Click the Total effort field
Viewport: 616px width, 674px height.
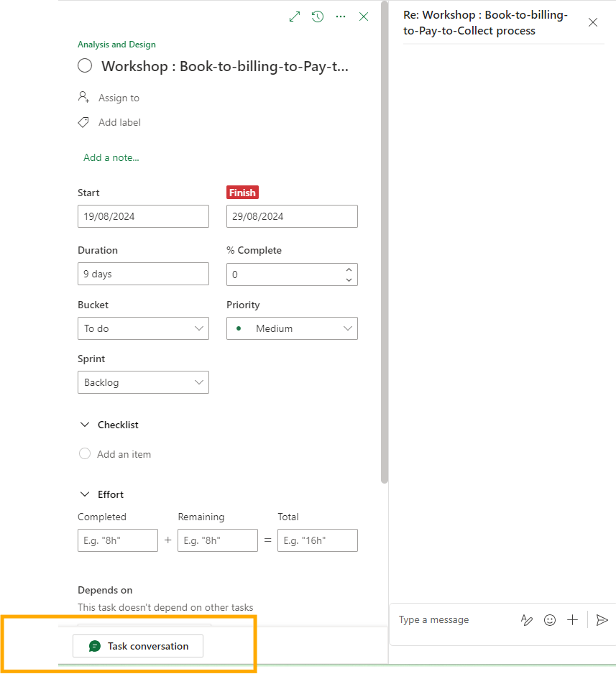pyautogui.click(x=318, y=540)
